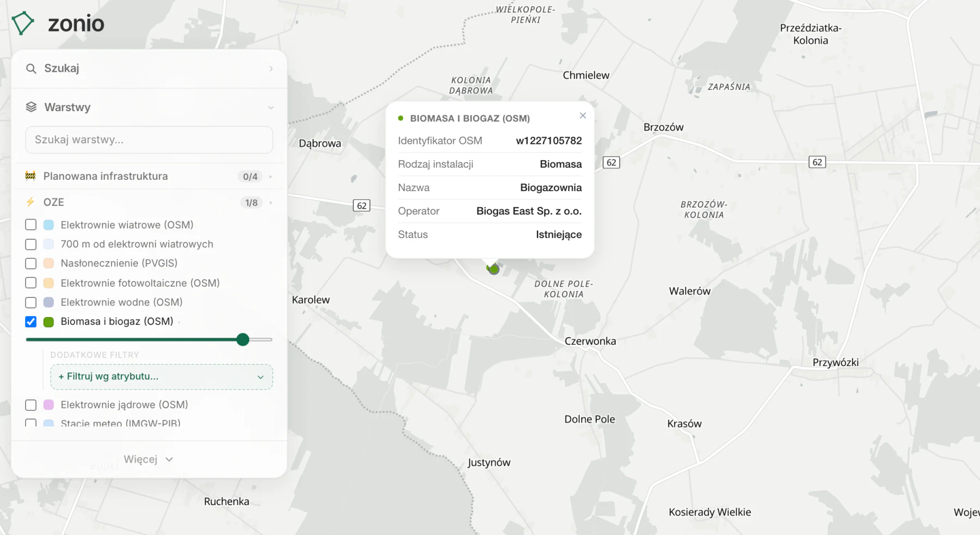Enable Elektrownie jądrowe (OSM) checkbox
Screen dimensions: 980x535
[x=31, y=405]
